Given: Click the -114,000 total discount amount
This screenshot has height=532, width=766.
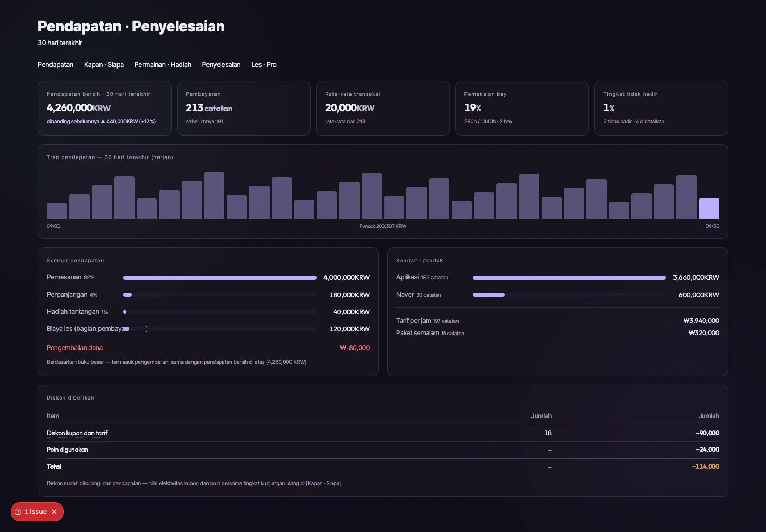Looking at the screenshot, I should click(705, 467).
